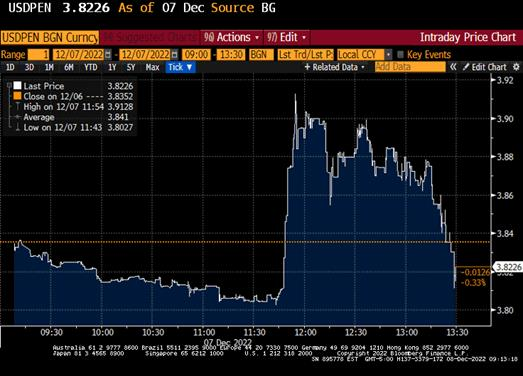Open the Actions dropdown menu
Image resolution: width=523 pixels, height=376 pixels.
232,37
